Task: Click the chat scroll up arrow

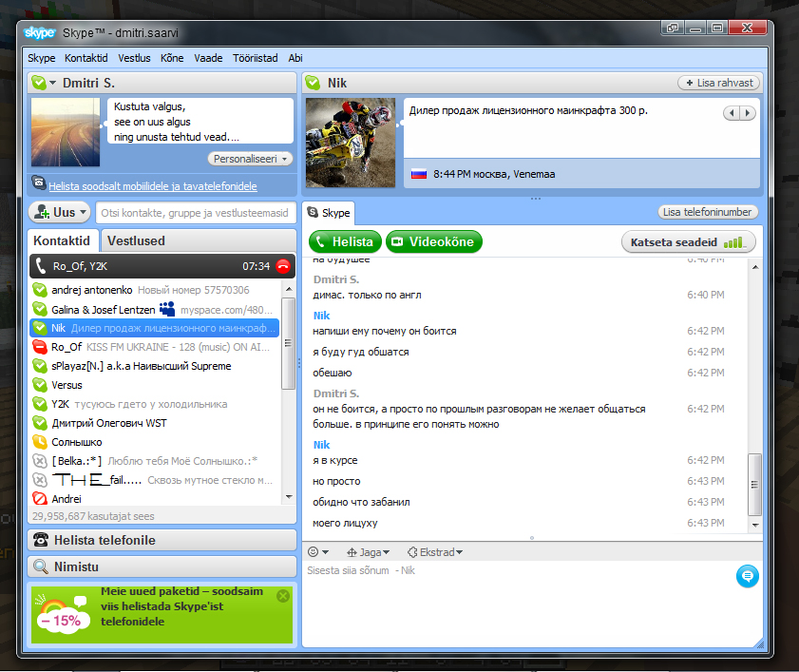Action: coord(755,267)
